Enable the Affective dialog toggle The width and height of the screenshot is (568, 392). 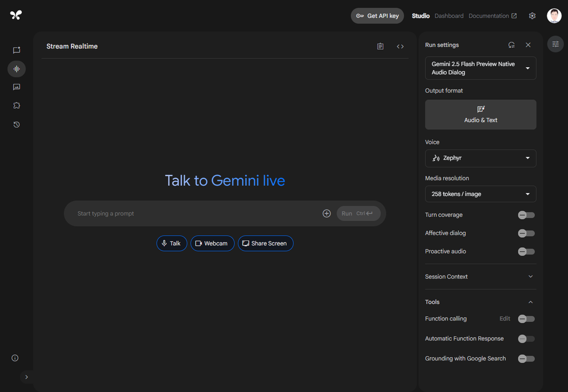526,233
